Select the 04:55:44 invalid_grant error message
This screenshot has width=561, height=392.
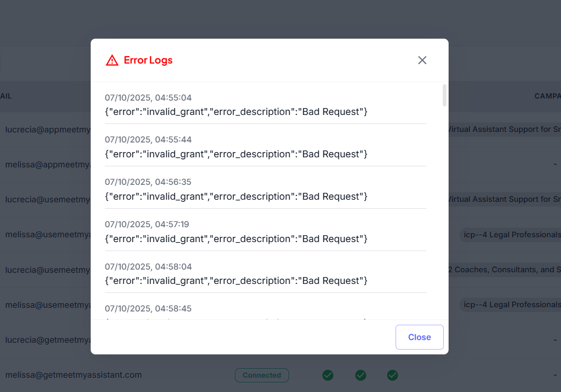point(236,154)
